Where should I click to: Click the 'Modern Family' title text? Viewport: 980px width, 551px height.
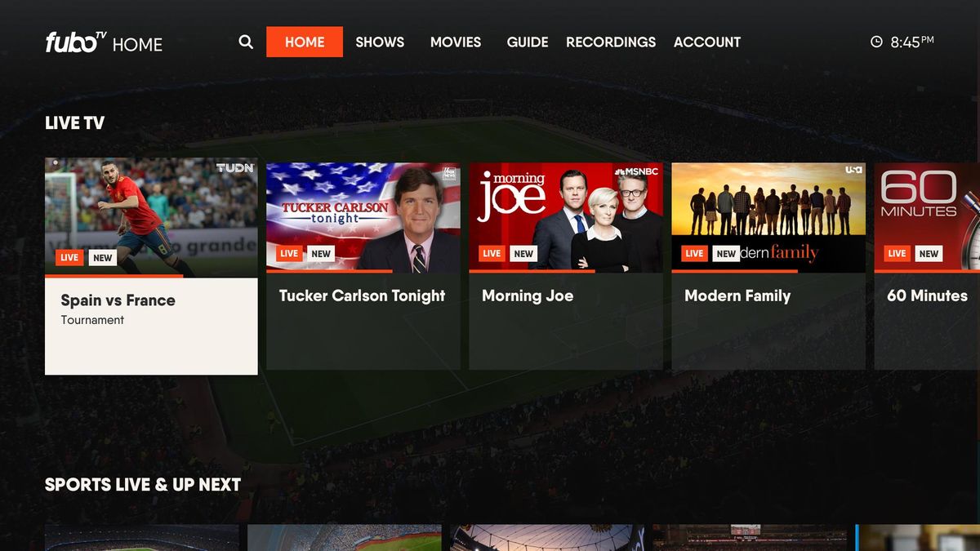tap(737, 295)
